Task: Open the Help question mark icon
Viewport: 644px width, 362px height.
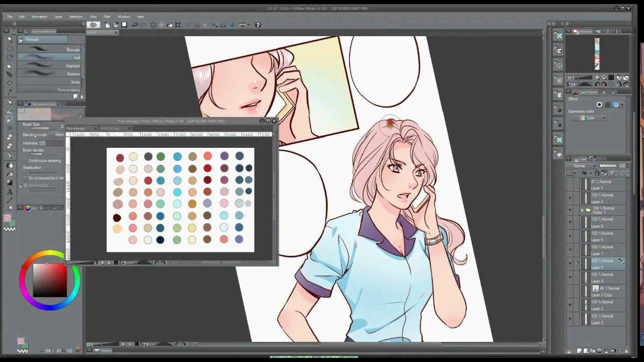Action: (258, 25)
